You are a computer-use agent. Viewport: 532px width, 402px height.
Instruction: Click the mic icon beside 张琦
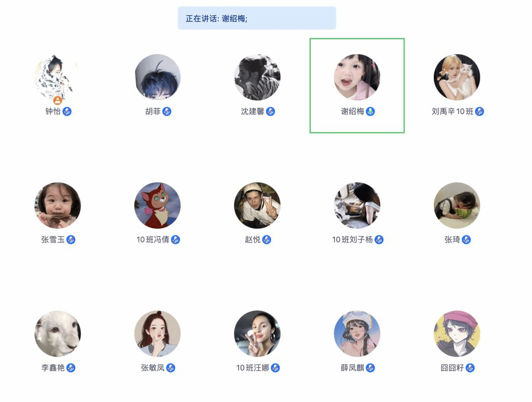pyautogui.click(x=467, y=240)
